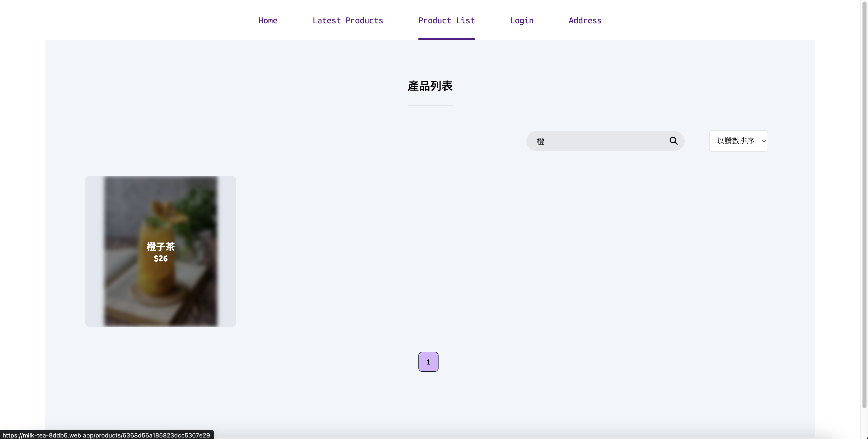868x439 pixels.
Task: Click page 1 pagination button
Action: 428,361
